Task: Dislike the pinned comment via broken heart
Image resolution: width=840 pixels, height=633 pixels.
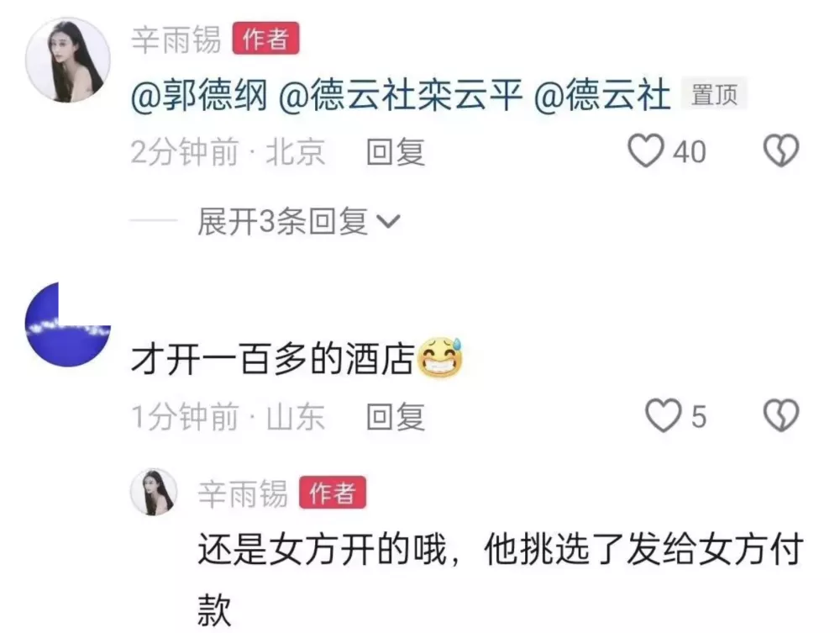Action: [780, 150]
